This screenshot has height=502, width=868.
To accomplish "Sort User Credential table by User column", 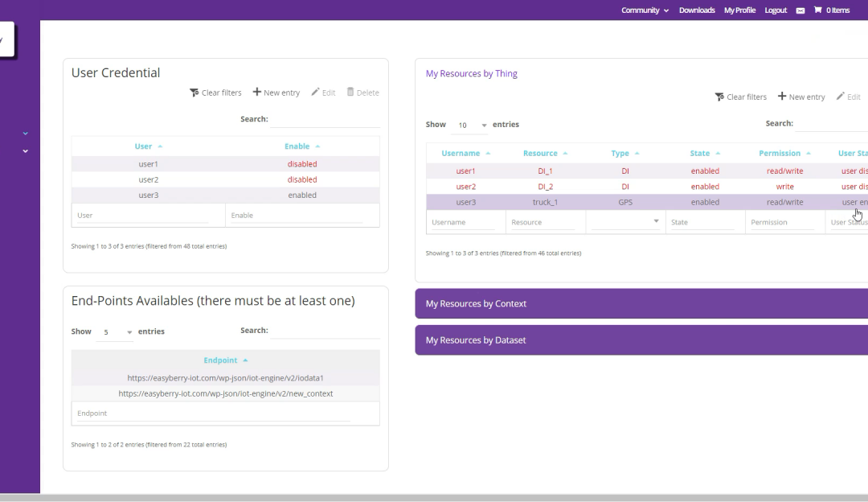I will click(149, 146).
